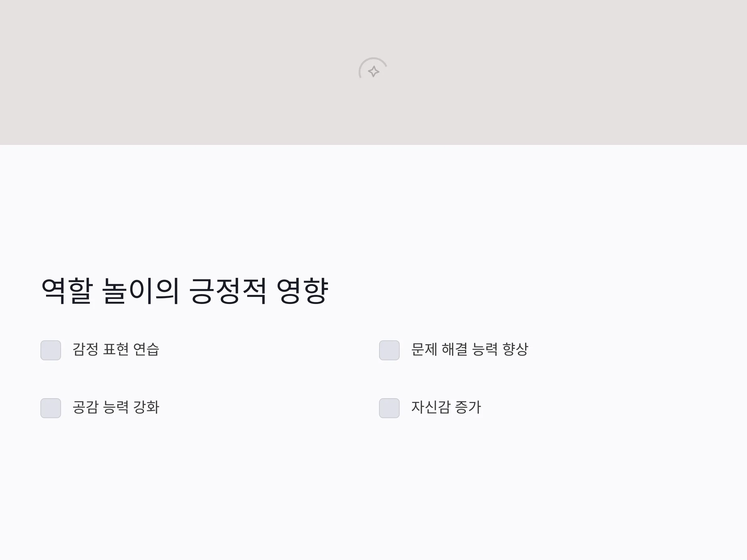The image size is (747, 560).
Task: Click the word 증가 in the checklist
Action: [468, 407]
